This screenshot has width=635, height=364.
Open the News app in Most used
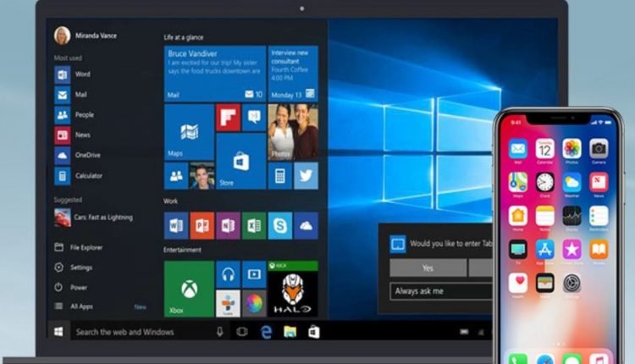73,135
